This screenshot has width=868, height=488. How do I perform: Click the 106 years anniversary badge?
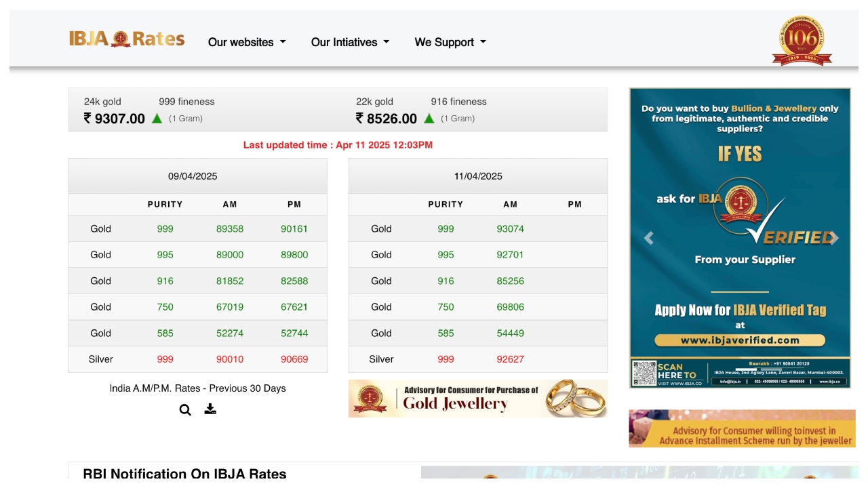802,41
